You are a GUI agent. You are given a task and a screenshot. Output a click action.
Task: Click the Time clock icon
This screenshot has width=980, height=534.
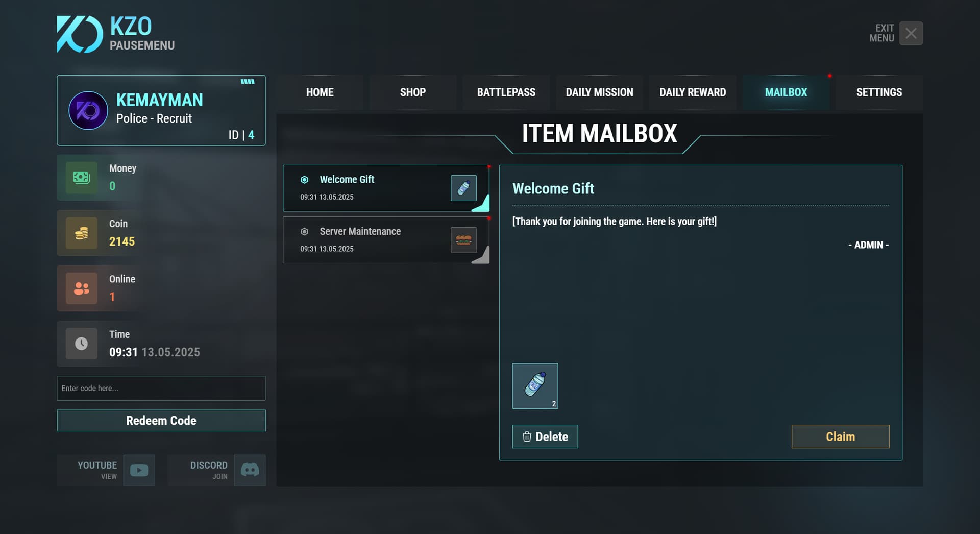tap(82, 344)
